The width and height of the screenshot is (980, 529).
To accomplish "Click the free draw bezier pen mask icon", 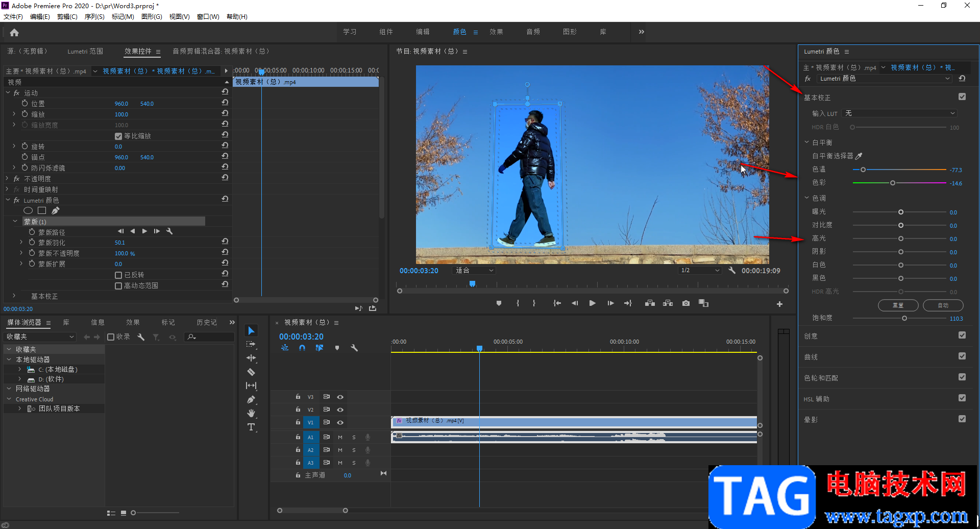I will pos(56,210).
